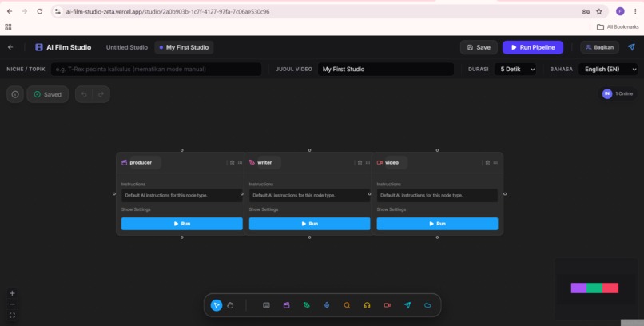Open browser apps grid shortcut

[8, 27]
